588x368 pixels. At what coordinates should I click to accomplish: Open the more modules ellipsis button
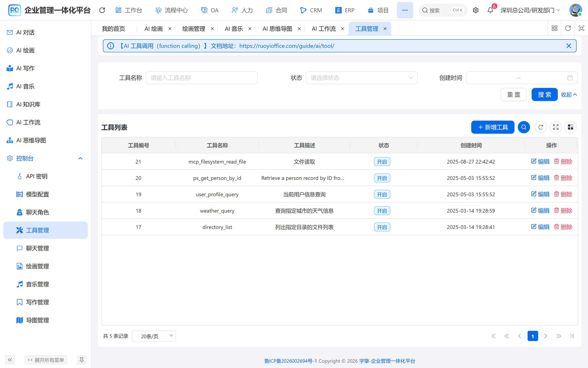(x=405, y=10)
